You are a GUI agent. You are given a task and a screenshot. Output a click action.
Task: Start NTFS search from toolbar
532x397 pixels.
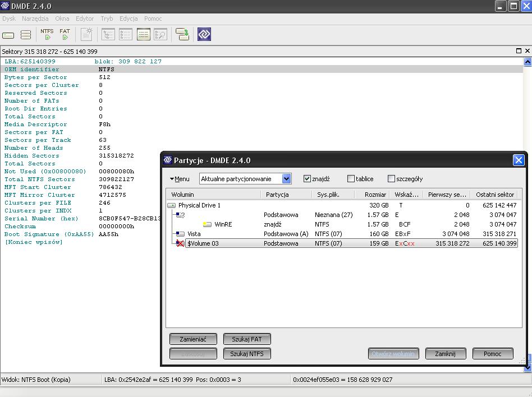click(x=47, y=34)
